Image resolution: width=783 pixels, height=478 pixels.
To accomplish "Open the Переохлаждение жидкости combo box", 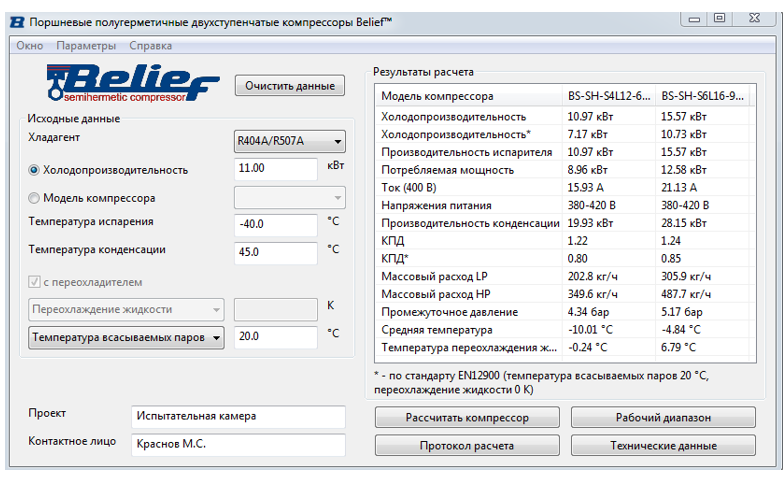I will (x=127, y=310).
